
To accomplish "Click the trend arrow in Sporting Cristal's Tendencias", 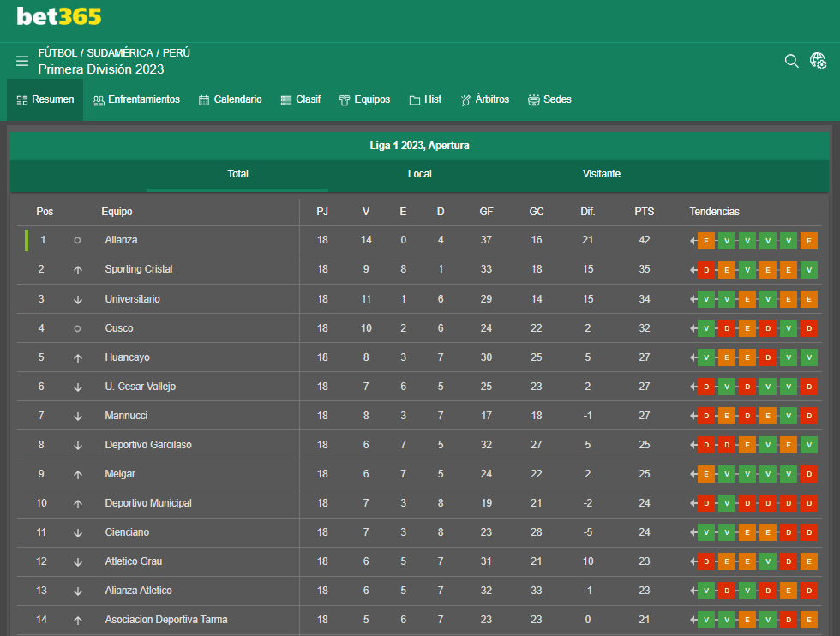I will tap(693, 270).
